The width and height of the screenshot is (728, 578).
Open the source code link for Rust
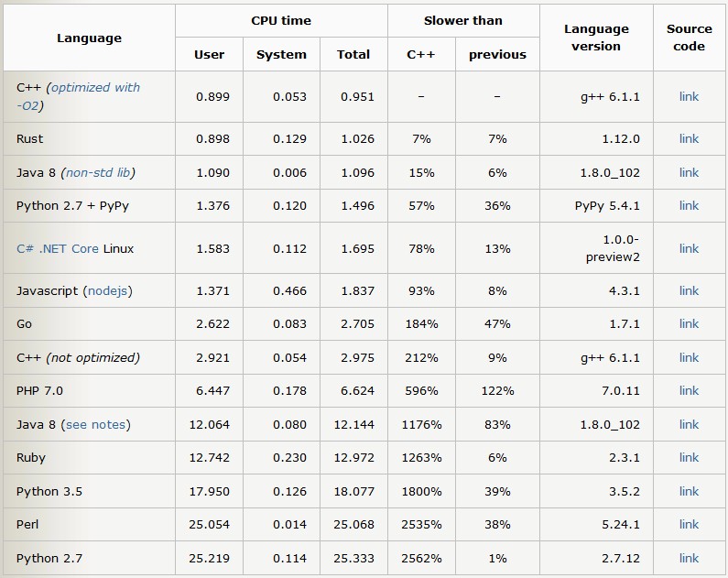(x=689, y=139)
